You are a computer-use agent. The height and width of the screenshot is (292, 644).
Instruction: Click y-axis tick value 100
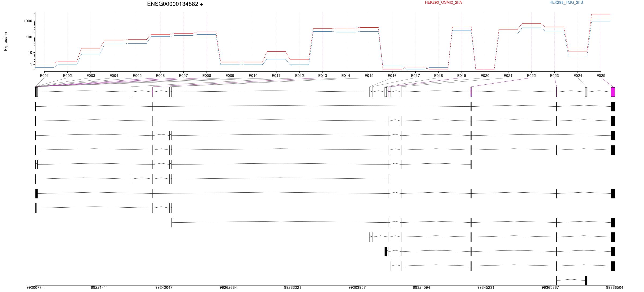click(x=29, y=37)
